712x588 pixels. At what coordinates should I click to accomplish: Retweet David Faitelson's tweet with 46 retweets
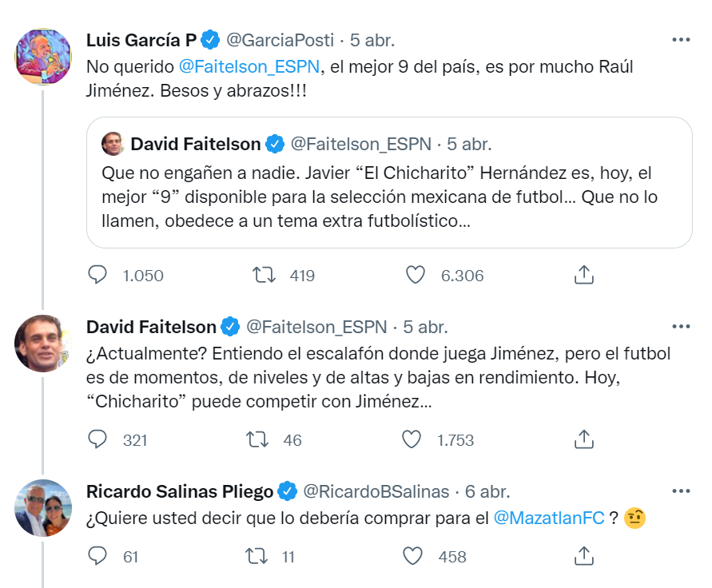[x=256, y=439]
